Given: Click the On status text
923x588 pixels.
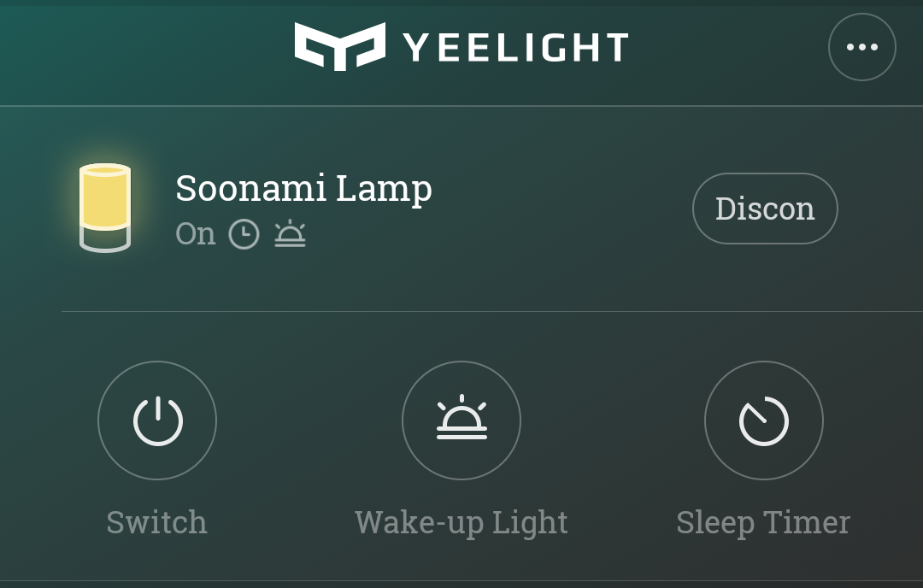Looking at the screenshot, I should click(195, 234).
